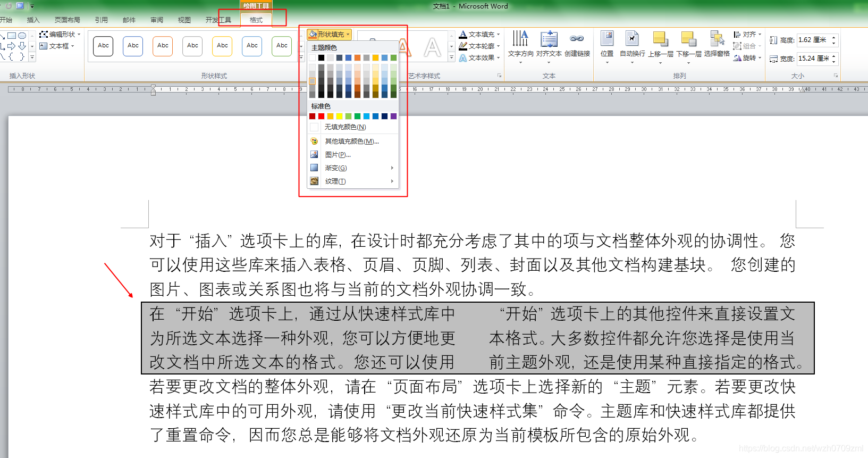Open the 自动换行 wrap text icon
868x458 pixels.
tap(632, 39)
